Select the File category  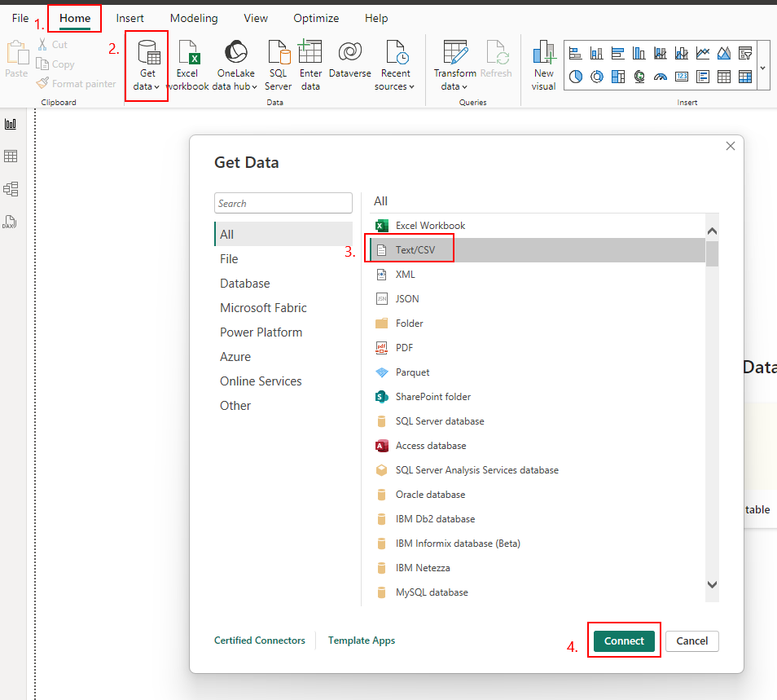tap(283, 259)
